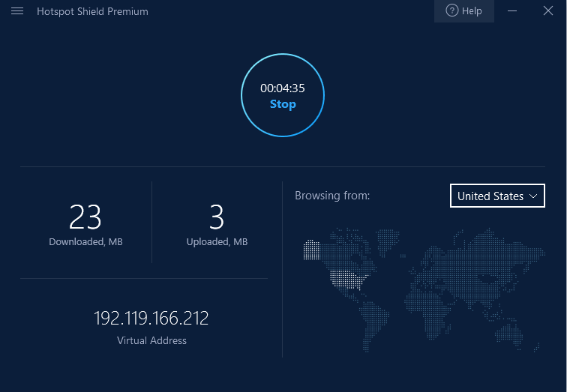The image size is (567, 392).
Task: Click the Help button
Action: [464, 11]
